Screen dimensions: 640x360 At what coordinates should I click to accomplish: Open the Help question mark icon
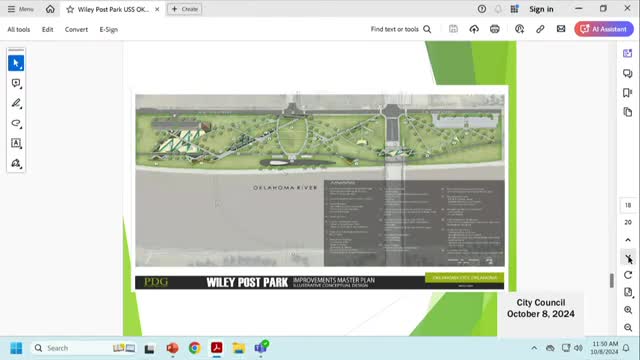click(x=482, y=9)
